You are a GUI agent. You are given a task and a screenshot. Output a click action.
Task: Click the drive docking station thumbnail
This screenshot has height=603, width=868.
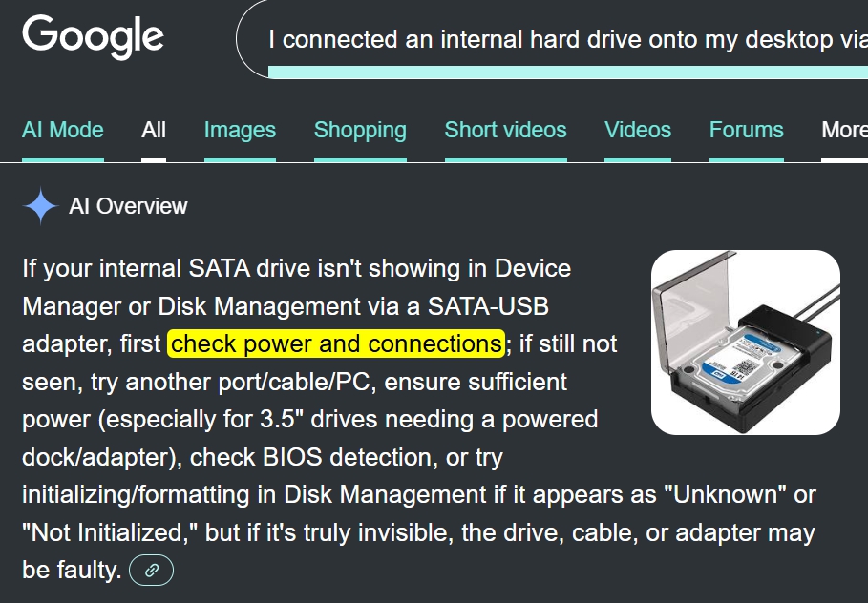pyautogui.click(x=745, y=342)
